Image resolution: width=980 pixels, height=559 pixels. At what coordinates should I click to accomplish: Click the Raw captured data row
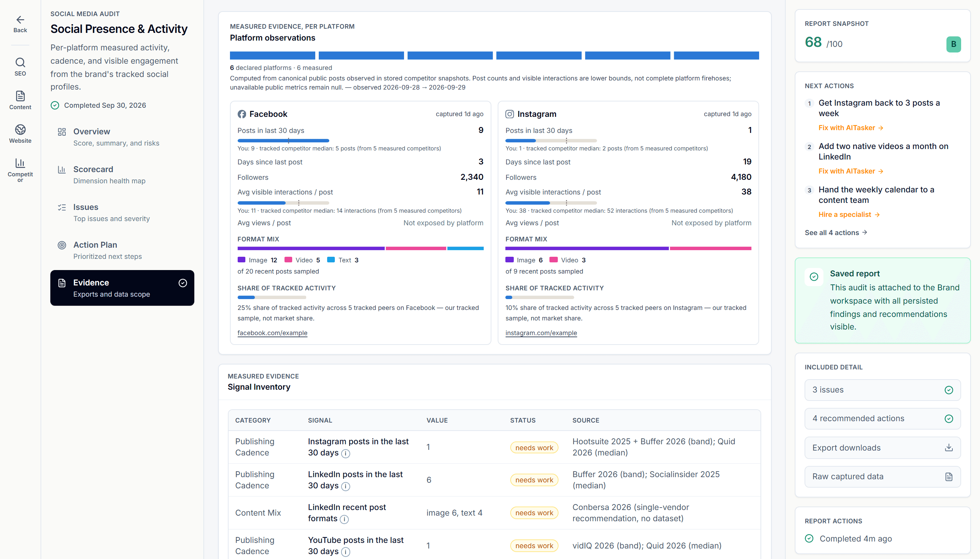click(882, 476)
